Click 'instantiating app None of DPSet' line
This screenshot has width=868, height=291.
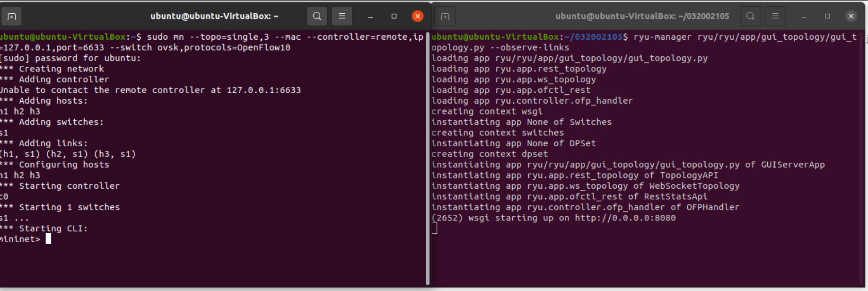point(514,143)
